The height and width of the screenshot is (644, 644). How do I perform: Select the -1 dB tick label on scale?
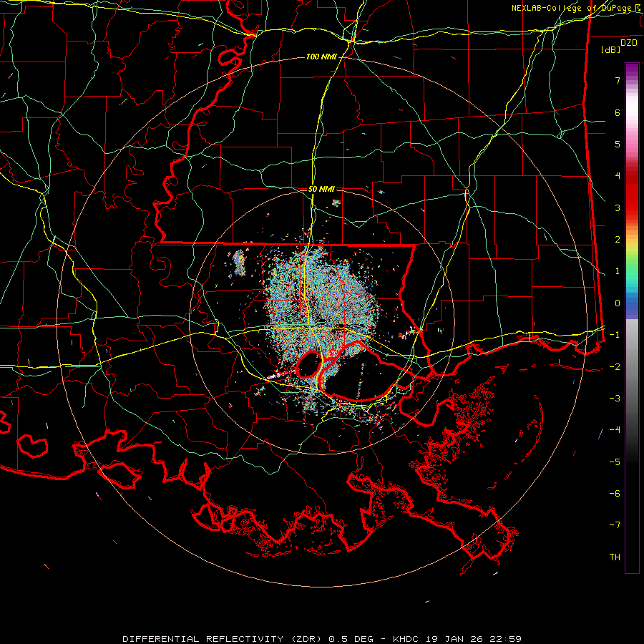click(x=615, y=335)
